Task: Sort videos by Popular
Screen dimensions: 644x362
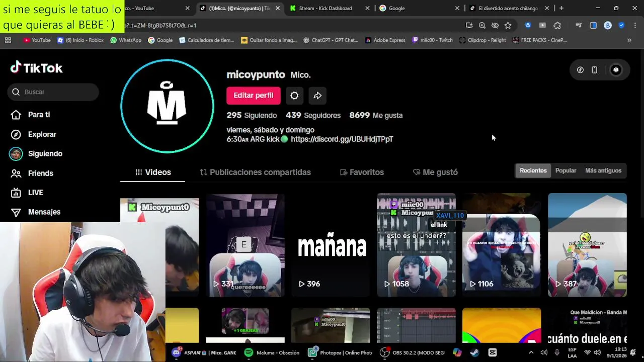Action: (566, 170)
